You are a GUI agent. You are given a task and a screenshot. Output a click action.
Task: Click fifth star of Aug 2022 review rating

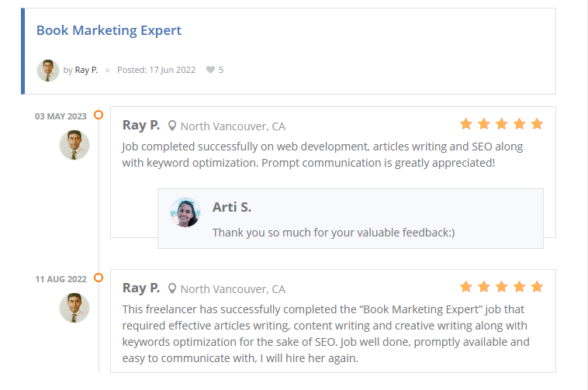tap(537, 287)
